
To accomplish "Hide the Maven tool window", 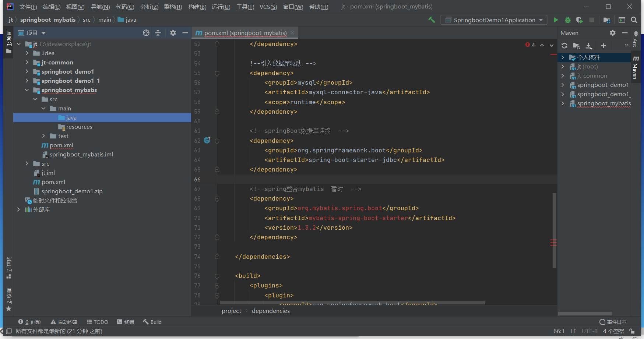I will click(x=625, y=33).
